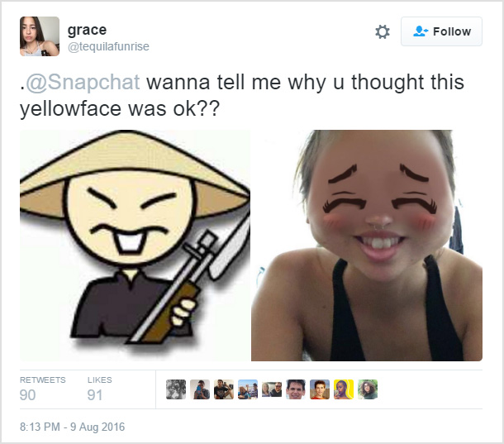Open grace's profile avatar
Viewport: 504px width, 444px height.
40,36
